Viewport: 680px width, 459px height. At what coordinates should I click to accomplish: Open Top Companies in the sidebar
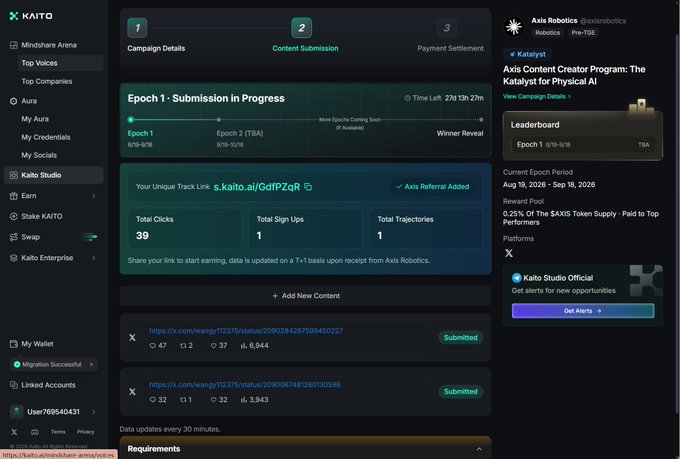point(47,82)
